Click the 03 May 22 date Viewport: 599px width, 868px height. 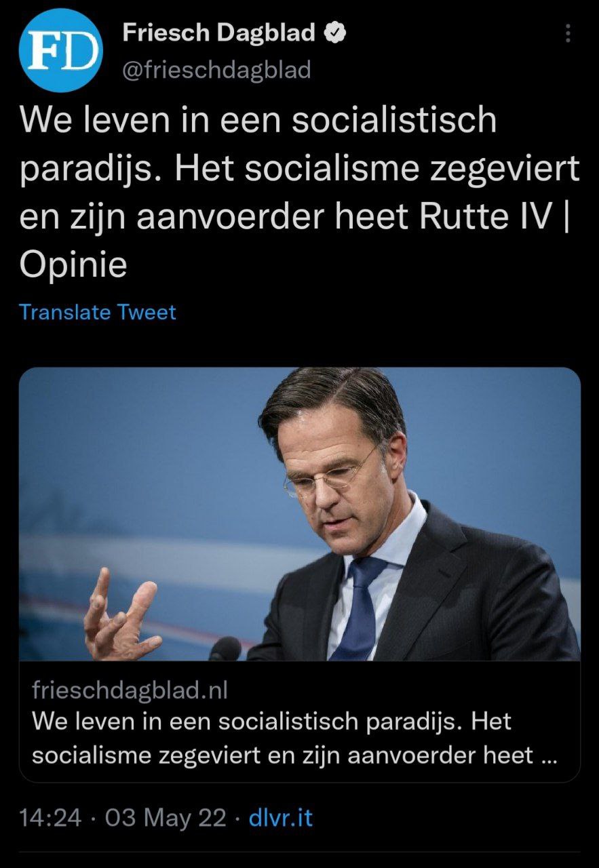(166, 818)
